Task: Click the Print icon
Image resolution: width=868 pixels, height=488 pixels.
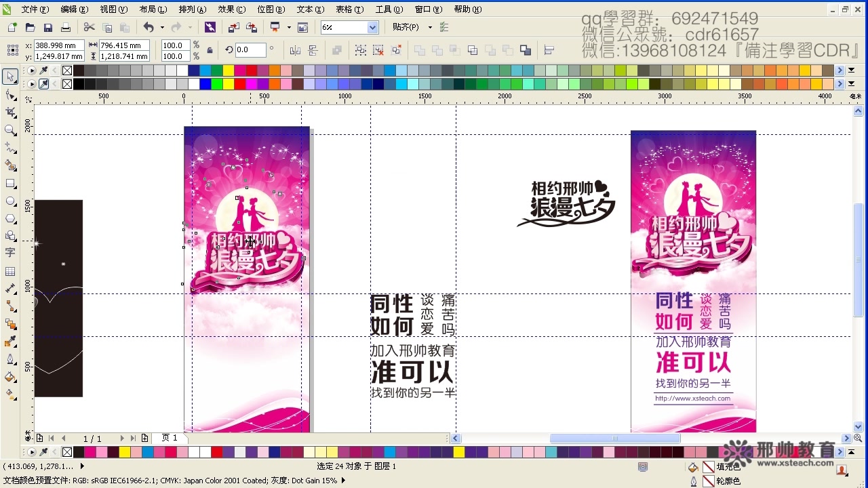Action: tap(65, 27)
